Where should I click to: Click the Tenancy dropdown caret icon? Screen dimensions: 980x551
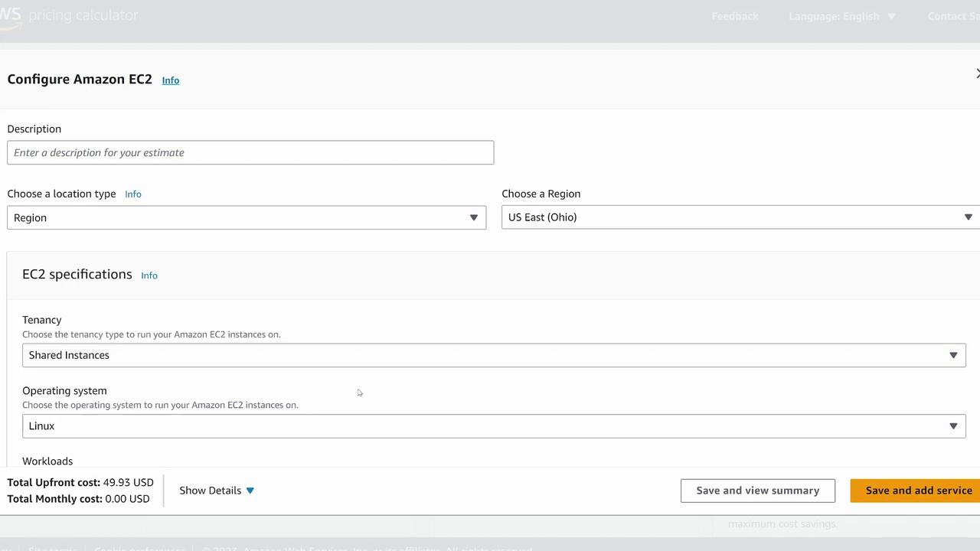[953, 355]
